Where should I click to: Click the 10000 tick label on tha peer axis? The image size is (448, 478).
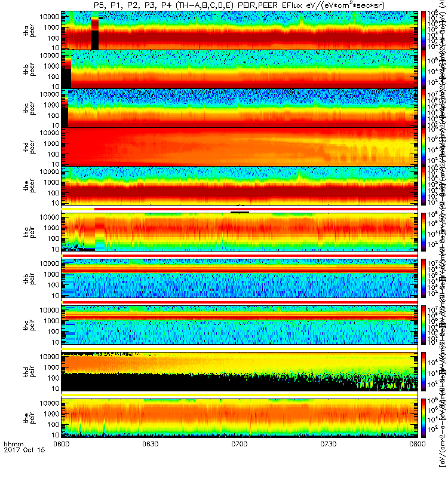click(x=50, y=17)
